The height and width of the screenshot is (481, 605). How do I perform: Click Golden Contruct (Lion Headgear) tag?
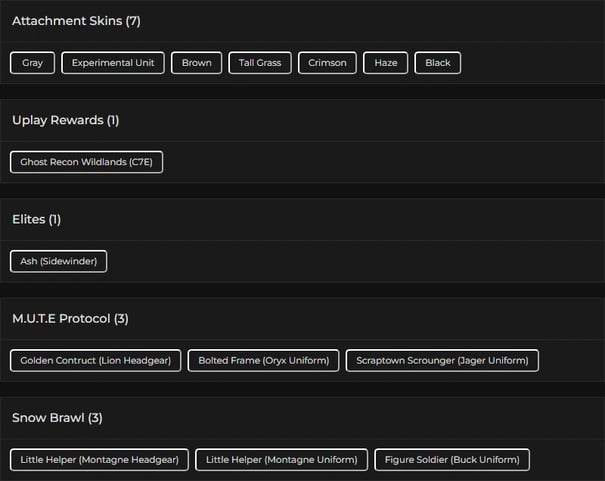coord(96,360)
